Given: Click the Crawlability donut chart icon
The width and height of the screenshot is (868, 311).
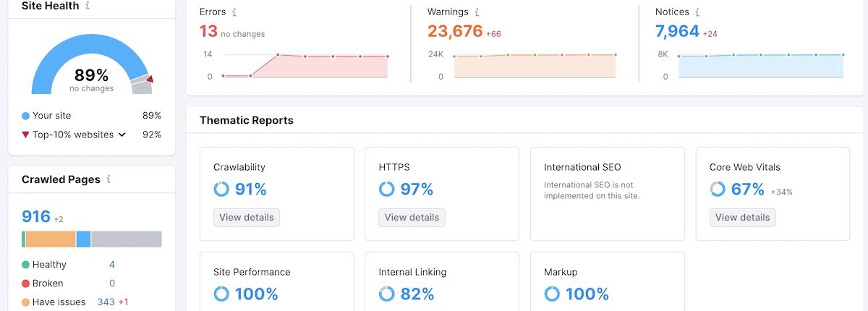Looking at the screenshot, I should (x=221, y=189).
